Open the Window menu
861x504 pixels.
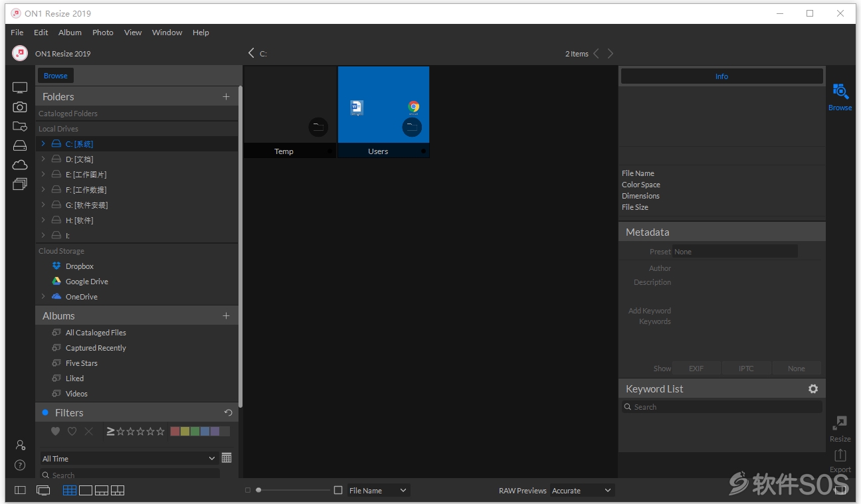tap(167, 33)
